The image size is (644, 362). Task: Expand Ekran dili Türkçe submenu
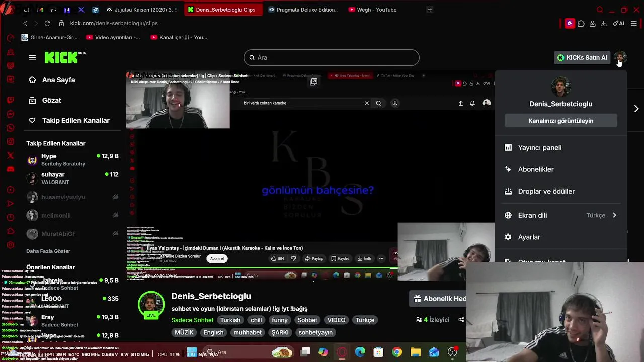560,215
